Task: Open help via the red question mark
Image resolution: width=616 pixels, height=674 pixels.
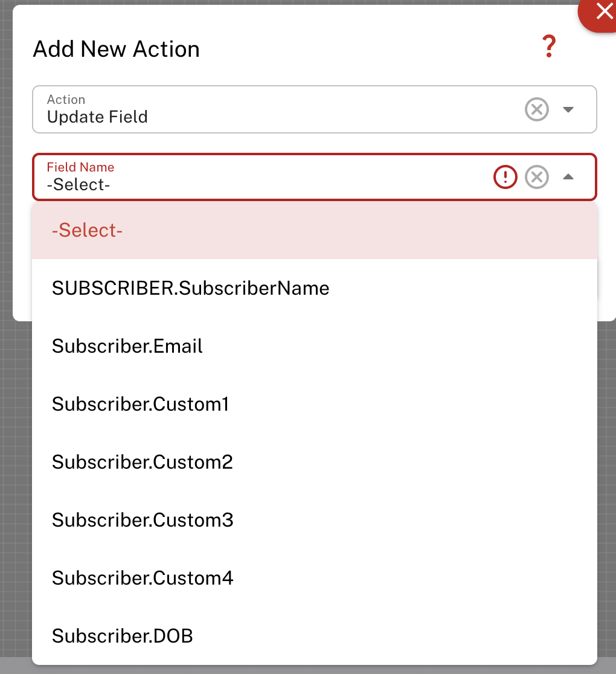Action: [x=548, y=47]
